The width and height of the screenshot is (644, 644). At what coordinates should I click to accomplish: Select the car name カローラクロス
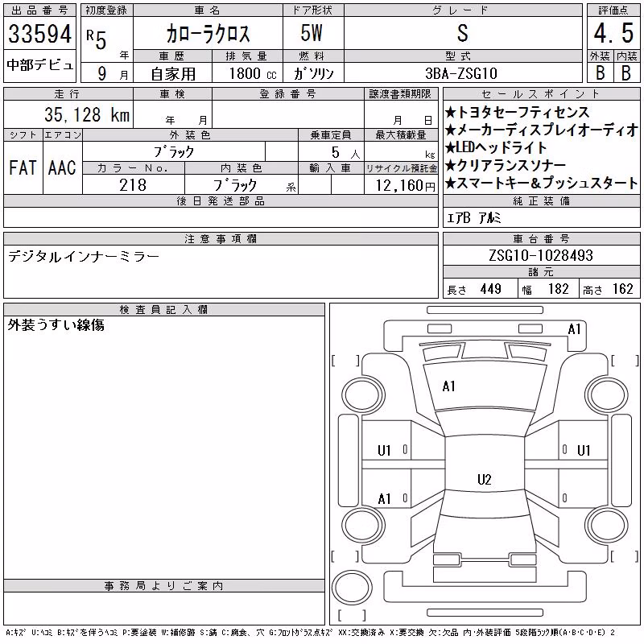208,34
